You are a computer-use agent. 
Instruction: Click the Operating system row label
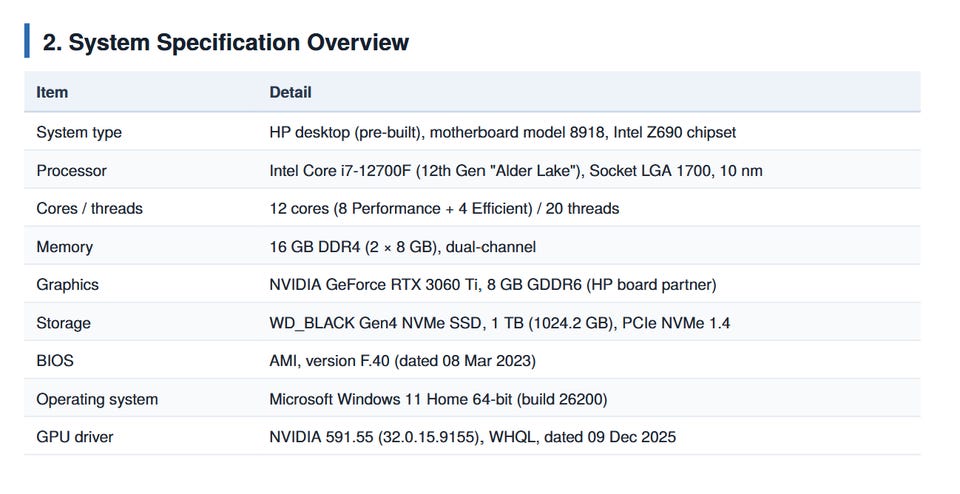click(97, 399)
